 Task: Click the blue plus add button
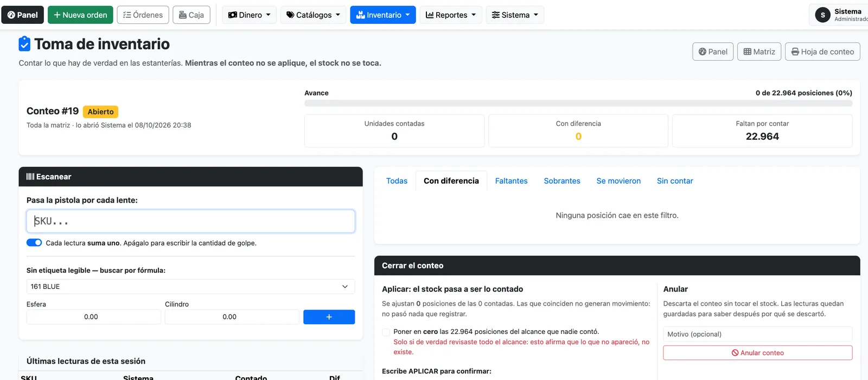(329, 317)
